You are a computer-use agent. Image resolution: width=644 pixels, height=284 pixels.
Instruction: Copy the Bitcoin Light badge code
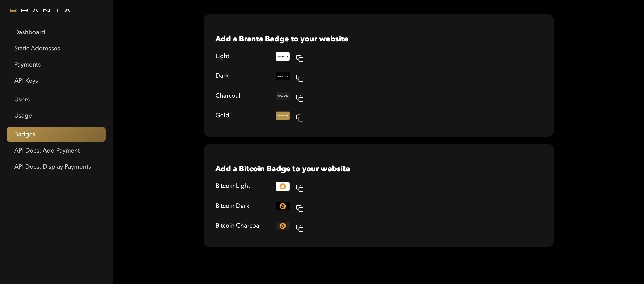(300, 188)
